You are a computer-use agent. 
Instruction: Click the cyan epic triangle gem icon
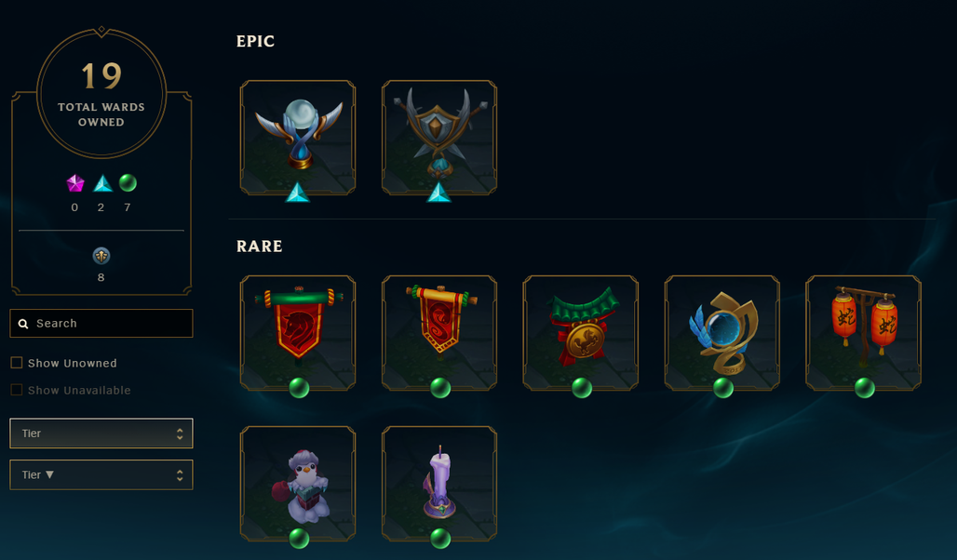(102, 183)
